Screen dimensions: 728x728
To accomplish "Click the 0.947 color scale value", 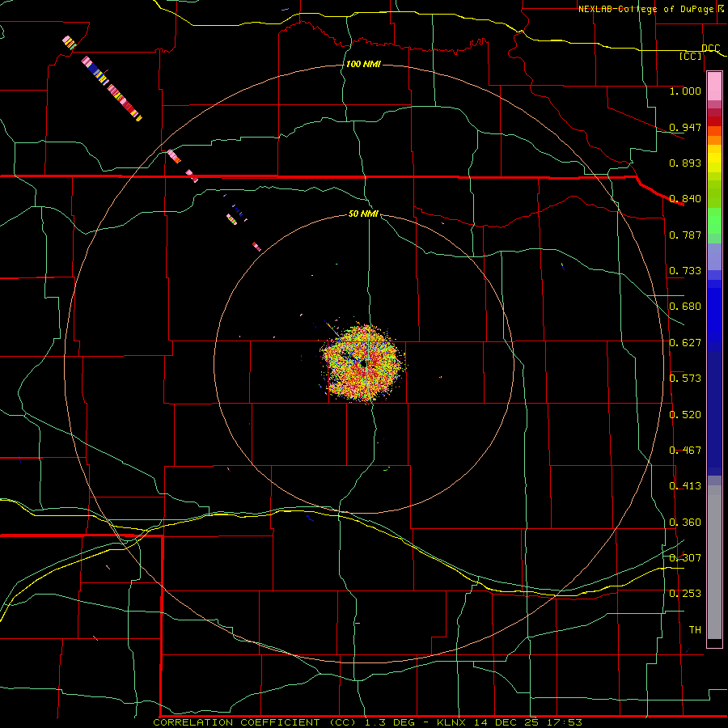I will (685, 127).
